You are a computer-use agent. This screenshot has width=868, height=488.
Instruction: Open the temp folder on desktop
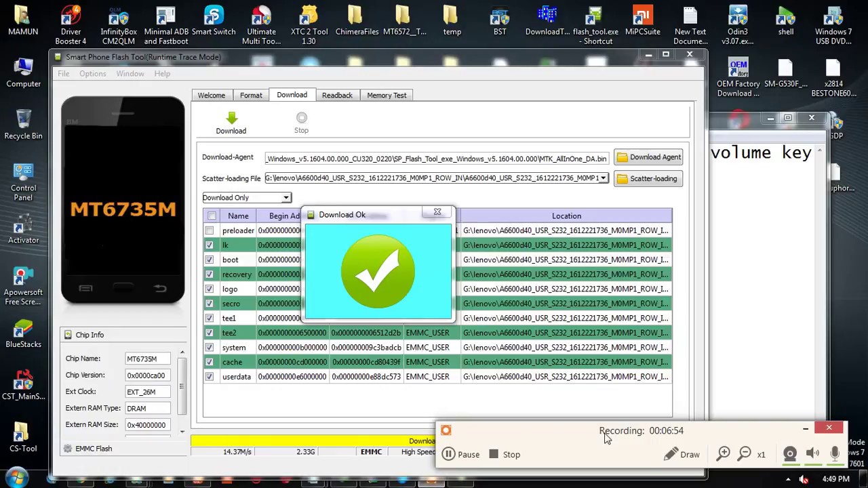pyautogui.click(x=452, y=20)
